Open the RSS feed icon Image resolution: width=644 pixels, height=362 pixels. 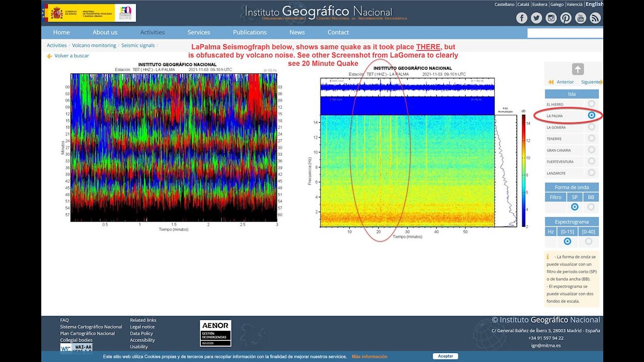pyautogui.click(x=595, y=18)
